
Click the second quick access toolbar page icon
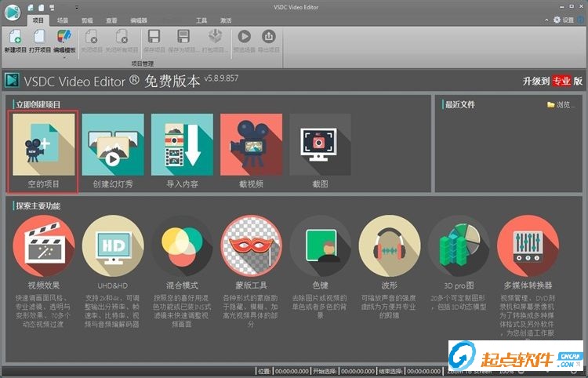(x=42, y=8)
